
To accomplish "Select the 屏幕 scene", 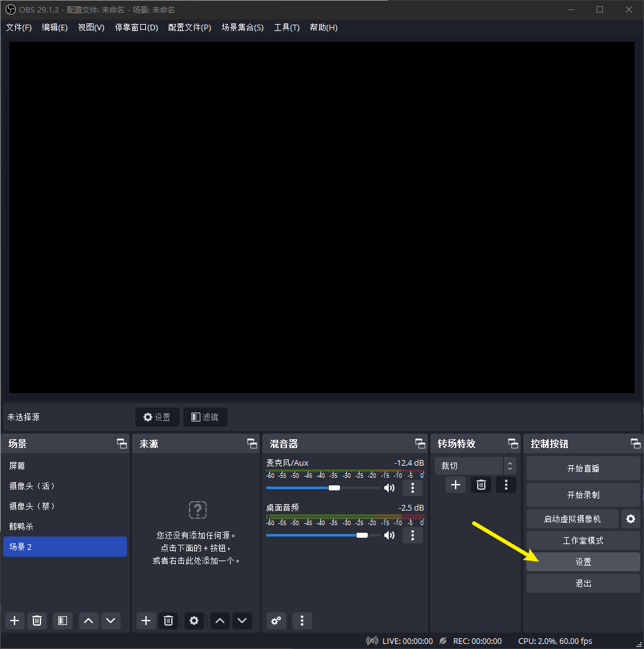I will (65, 466).
